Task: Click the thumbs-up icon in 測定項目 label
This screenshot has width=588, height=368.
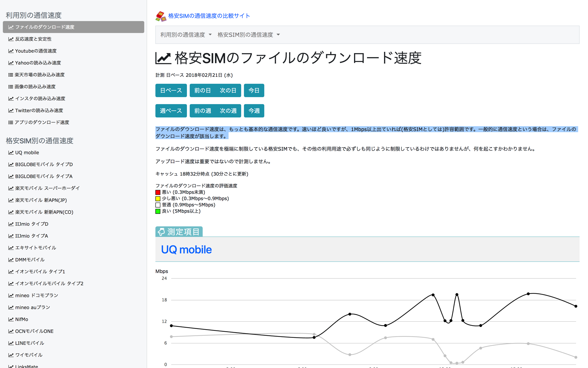Action: [161, 232]
